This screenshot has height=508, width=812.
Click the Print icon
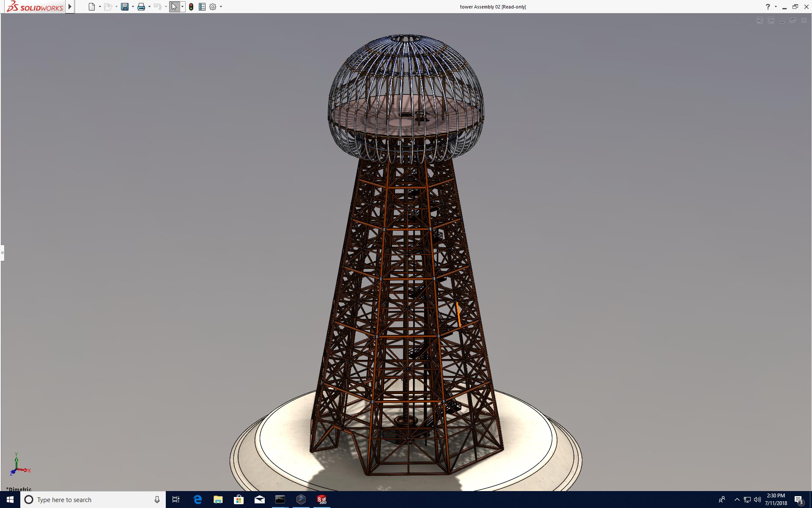141,7
